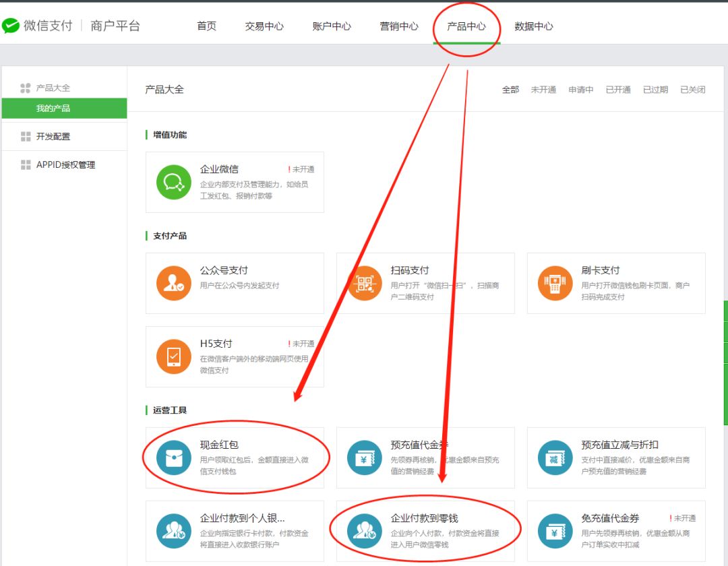Screen dimensions: 728x566
Task: Open the 预充值代金券 product title
Action: (419, 445)
